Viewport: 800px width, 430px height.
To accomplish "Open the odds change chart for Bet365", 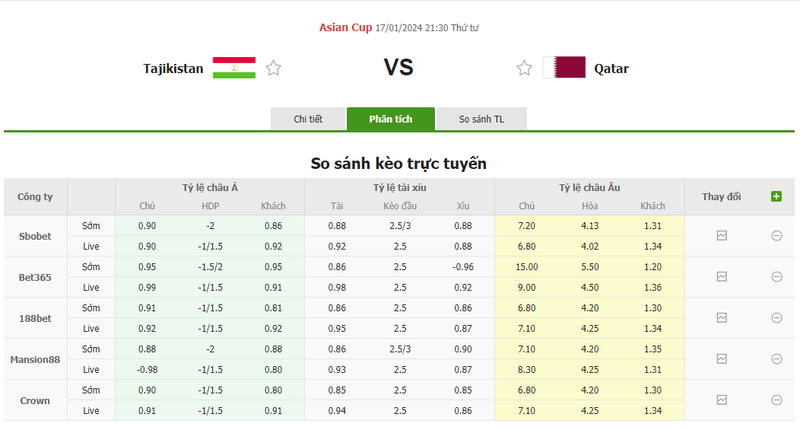I will 721,277.
